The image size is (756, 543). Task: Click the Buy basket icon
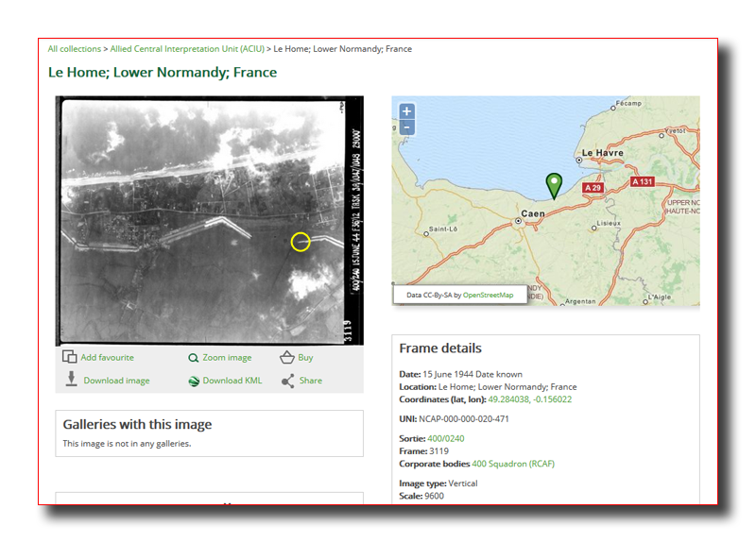(x=287, y=358)
